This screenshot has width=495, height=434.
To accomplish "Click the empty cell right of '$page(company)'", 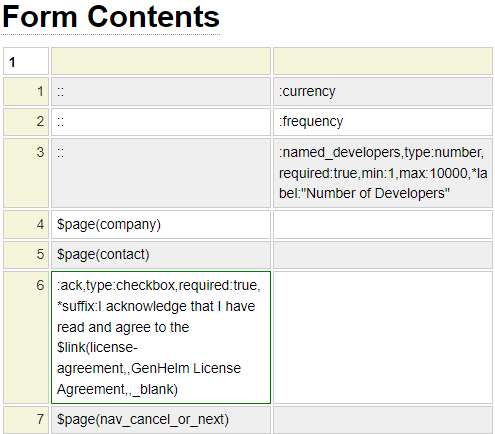I will [383, 224].
